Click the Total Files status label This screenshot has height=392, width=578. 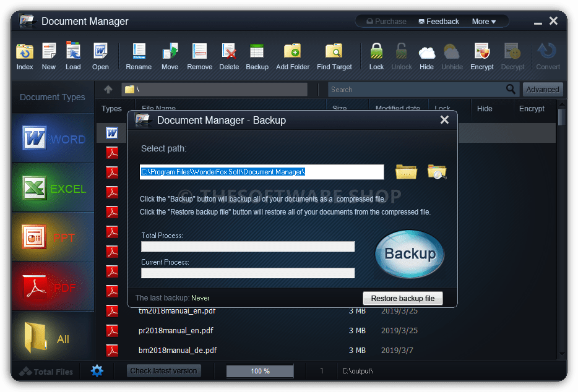[46, 372]
